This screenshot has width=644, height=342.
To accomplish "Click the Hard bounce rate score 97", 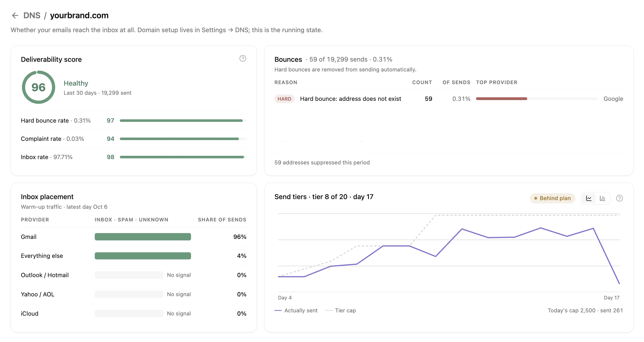I will (110, 121).
